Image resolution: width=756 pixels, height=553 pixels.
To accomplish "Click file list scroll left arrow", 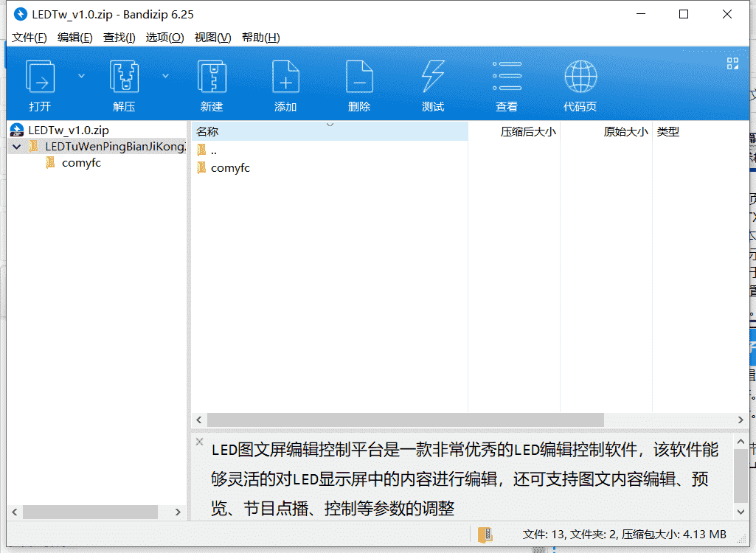I will [x=199, y=420].
